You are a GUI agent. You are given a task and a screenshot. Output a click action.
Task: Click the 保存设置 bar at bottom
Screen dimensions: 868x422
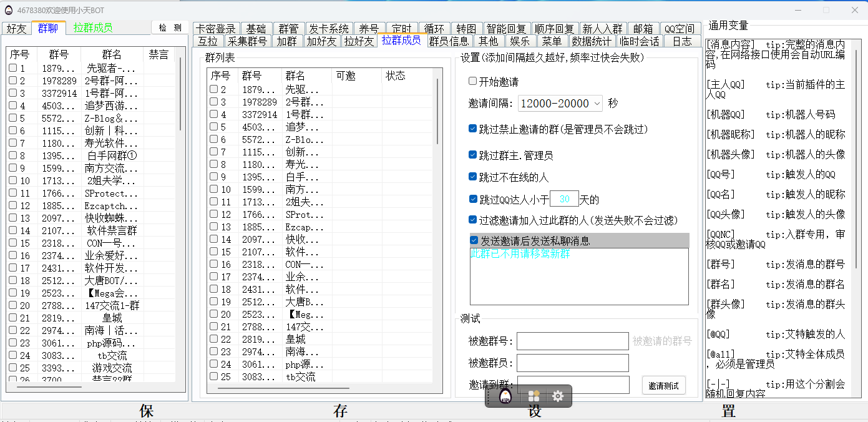(x=434, y=411)
